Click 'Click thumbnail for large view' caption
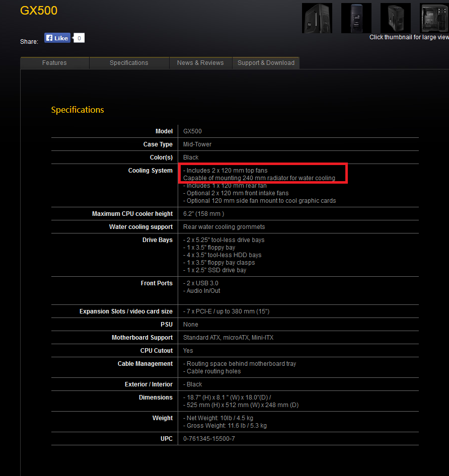 coord(409,37)
